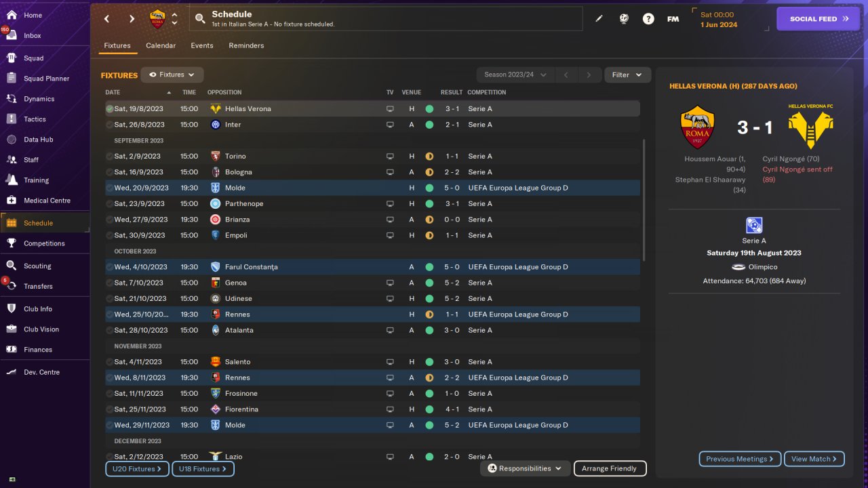
Task: Toggle the checkmark for the Molde 20/9 fixture
Action: [109, 188]
